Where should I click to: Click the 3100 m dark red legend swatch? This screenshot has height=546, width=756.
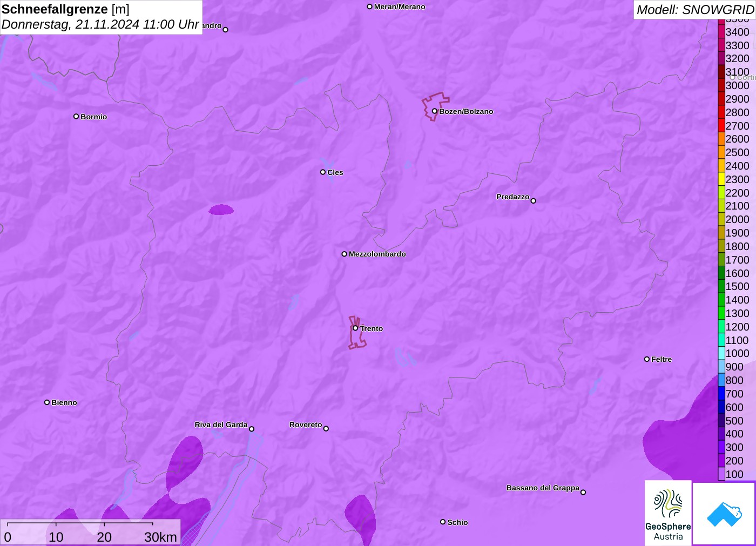[721, 72]
